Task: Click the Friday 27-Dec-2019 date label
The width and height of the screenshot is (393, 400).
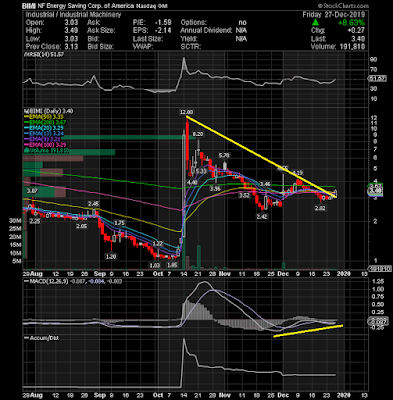Action: pos(334,15)
